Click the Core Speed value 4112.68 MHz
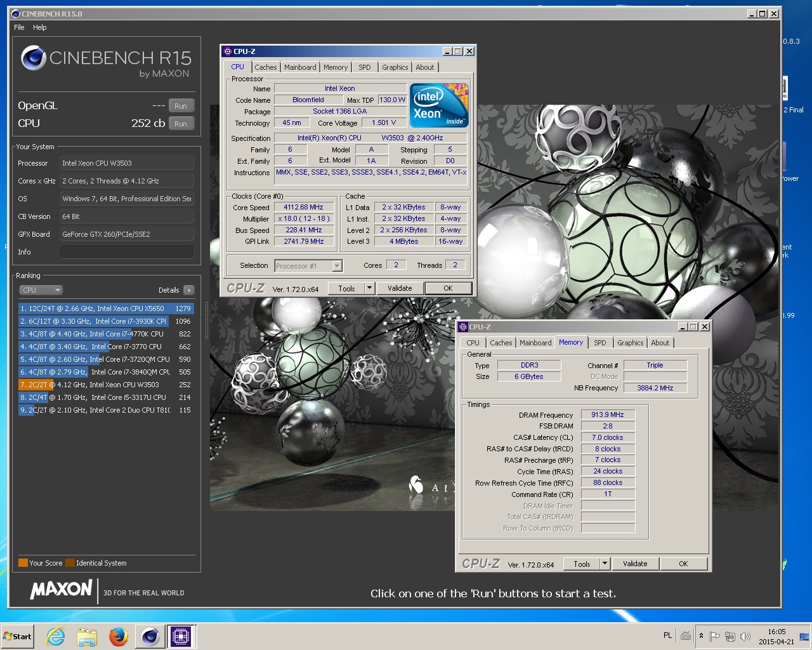Screen dimensions: 812x650 pyautogui.click(x=304, y=208)
